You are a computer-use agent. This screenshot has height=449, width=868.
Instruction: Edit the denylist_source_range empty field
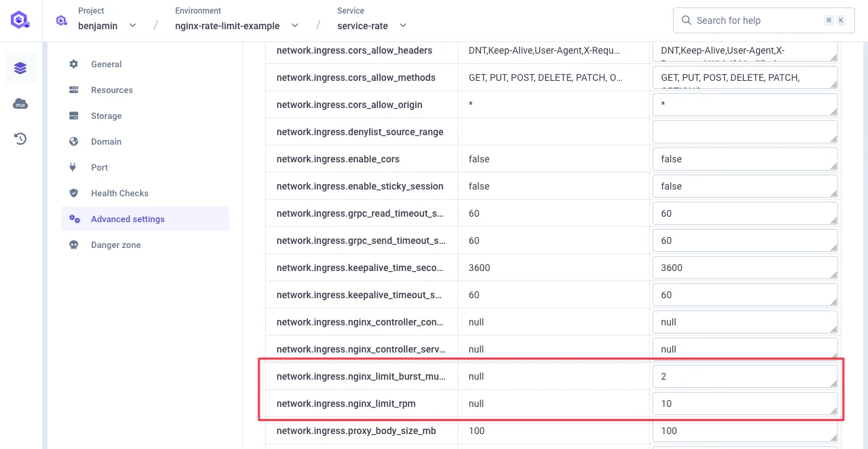pyautogui.click(x=745, y=132)
